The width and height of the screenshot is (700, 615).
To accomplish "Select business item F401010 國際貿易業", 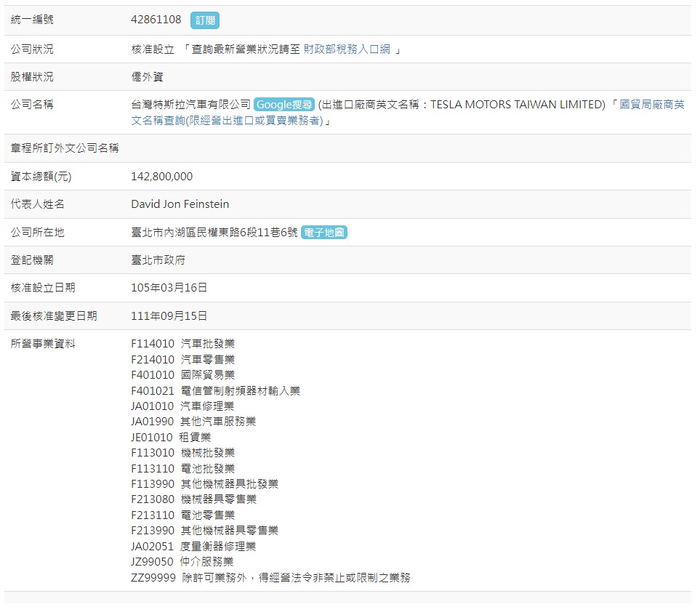I will pos(182,374).
